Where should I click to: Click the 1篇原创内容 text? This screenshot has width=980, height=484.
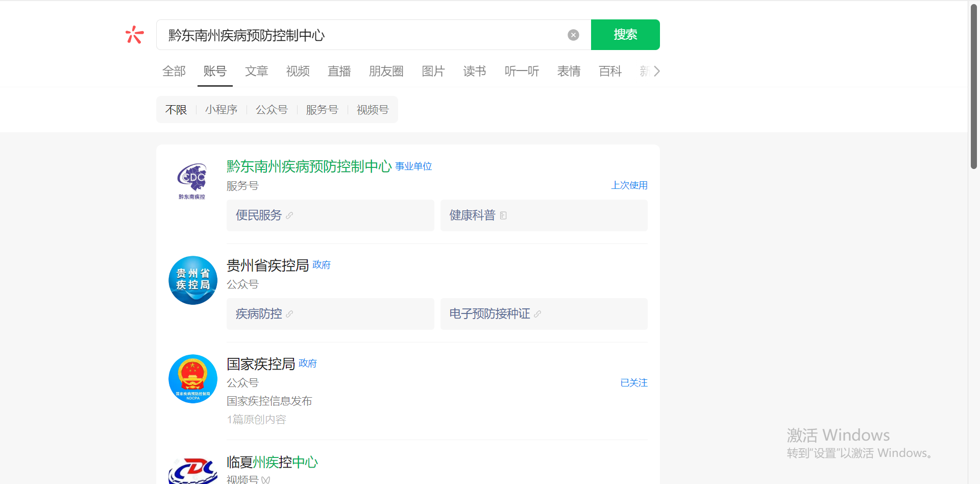click(x=257, y=420)
